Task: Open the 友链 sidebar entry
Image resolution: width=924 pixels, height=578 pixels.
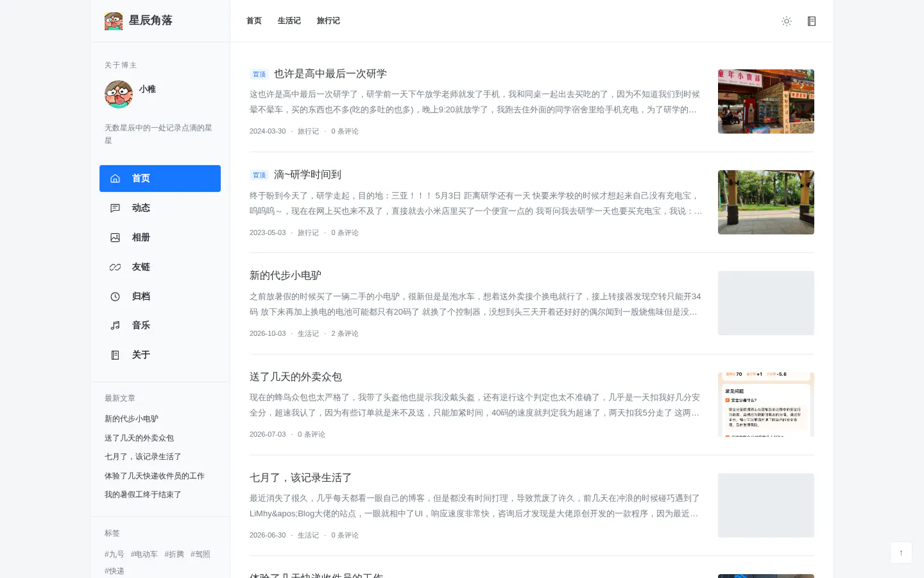Action: 160,267
